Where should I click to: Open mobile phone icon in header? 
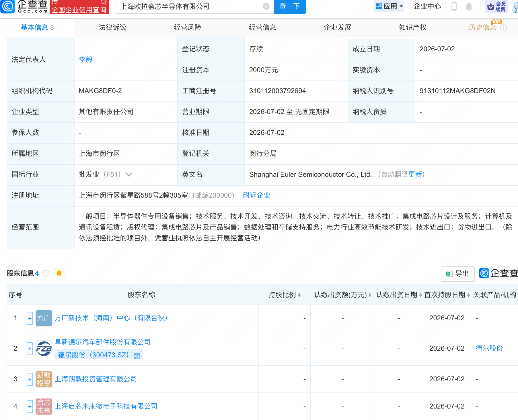[x=454, y=6]
